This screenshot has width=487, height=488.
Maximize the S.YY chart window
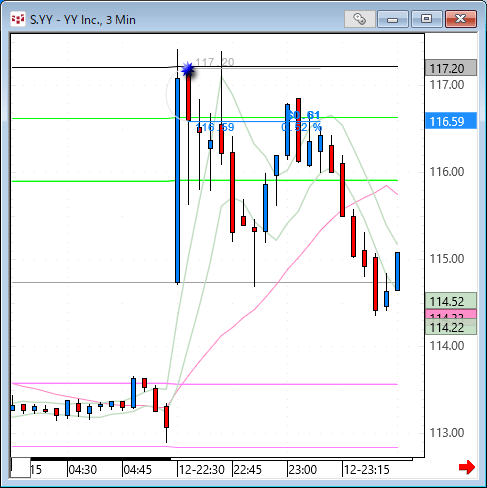coord(426,19)
